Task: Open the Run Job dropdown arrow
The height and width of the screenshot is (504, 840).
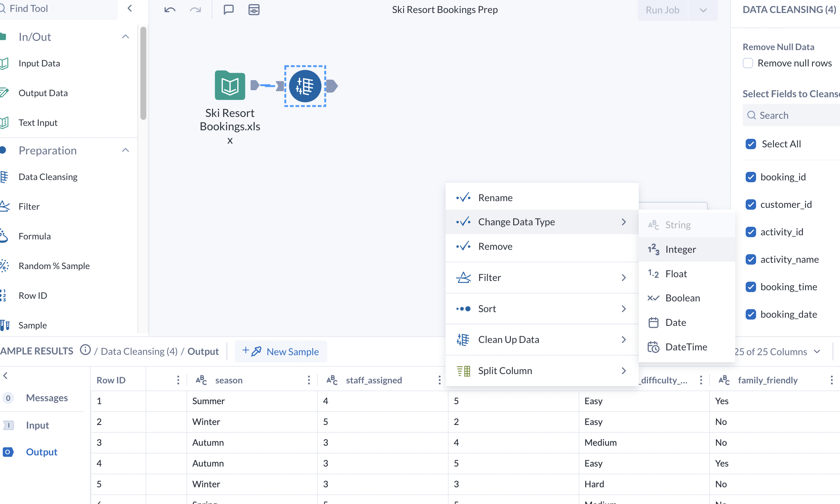Action: (703, 10)
